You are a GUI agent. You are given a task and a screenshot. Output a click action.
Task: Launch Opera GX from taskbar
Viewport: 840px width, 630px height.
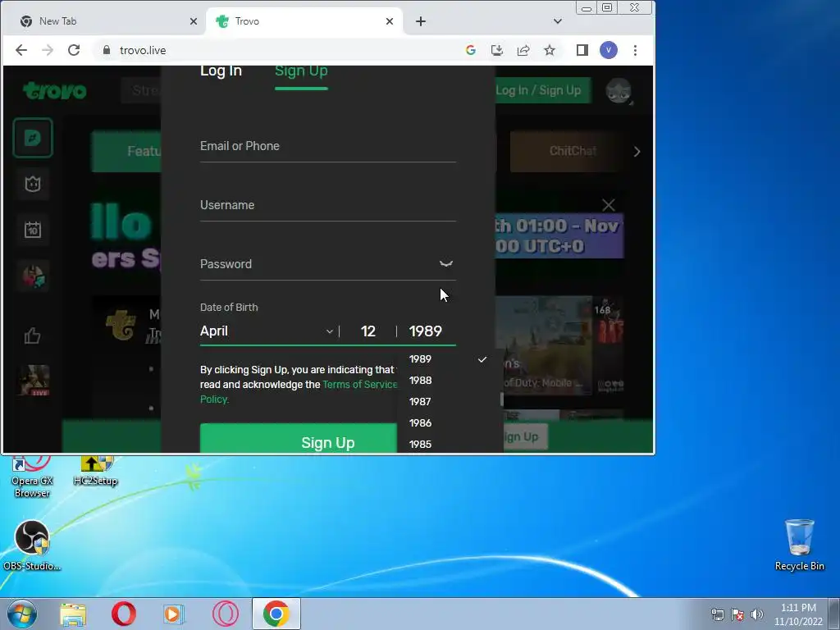[x=226, y=614]
